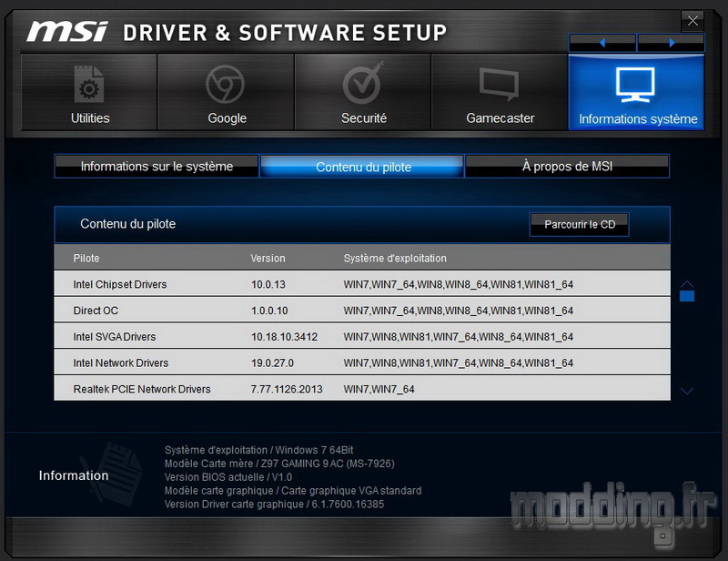Click the Version column header
728x561 pixels.
[268, 258]
